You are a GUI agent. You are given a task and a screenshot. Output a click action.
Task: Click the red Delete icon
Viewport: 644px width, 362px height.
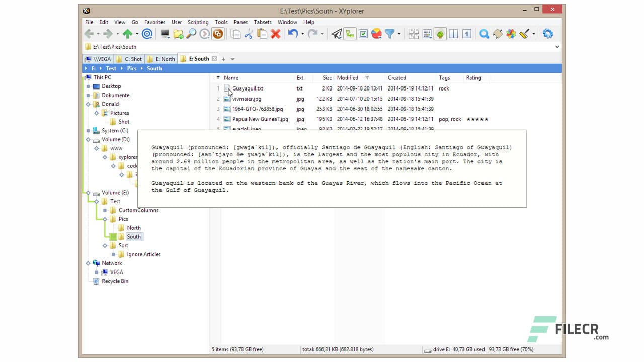276,34
